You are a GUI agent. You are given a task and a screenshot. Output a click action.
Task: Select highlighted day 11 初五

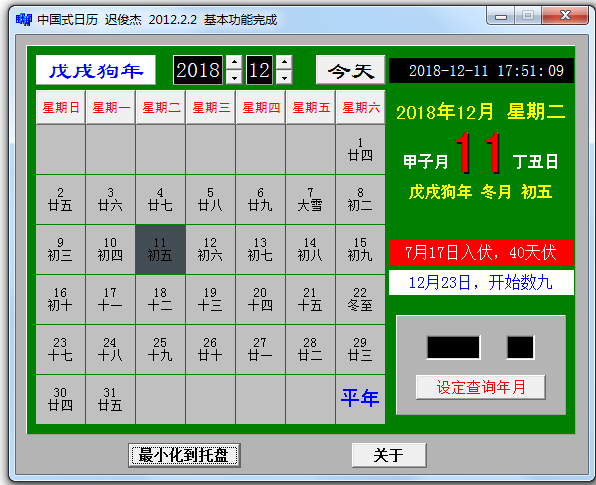[x=160, y=249]
